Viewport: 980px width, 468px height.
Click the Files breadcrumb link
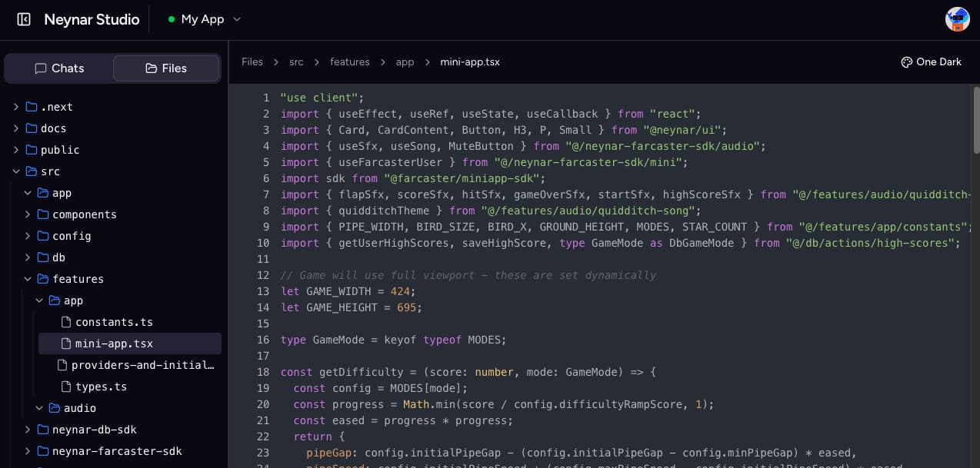(252, 62)
